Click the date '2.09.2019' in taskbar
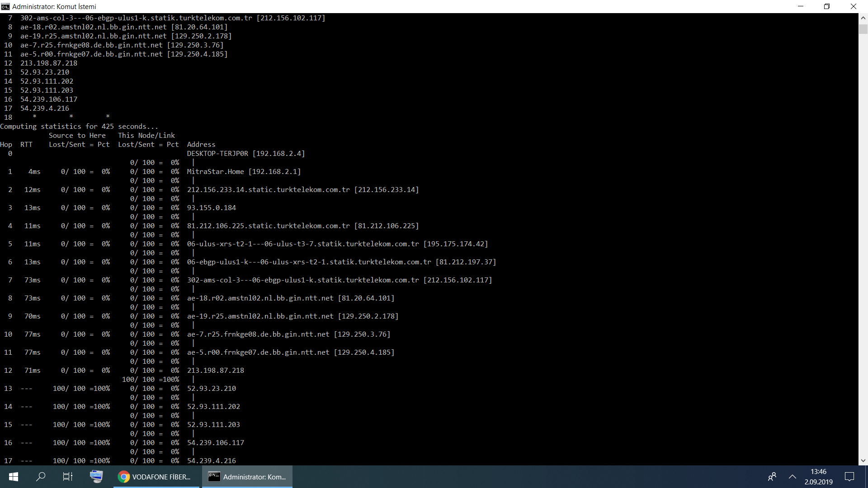The width and height of the screenshot is (868, 488). click(818, 482)
